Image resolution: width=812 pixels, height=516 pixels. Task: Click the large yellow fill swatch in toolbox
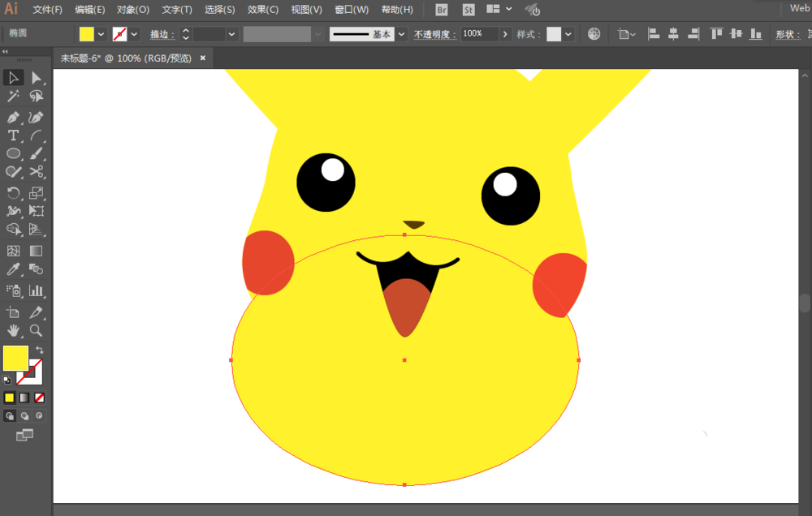pyautogui.click(x=15, y=358)
